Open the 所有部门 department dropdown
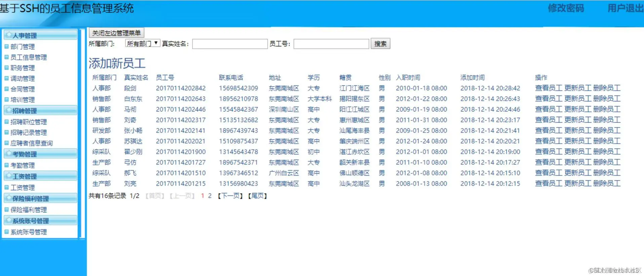The width and height of the screenshot is (644, 276). [143, 43]
